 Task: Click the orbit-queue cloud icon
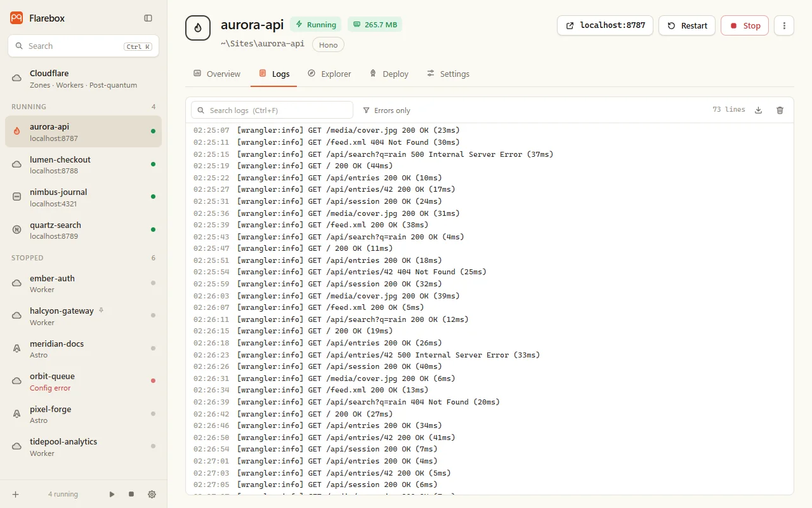click(x=17, y=381)
